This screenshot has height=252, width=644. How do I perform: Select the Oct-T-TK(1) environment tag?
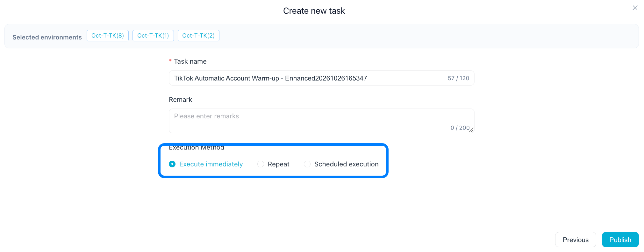pyautogui.click(x=153, y=36)
